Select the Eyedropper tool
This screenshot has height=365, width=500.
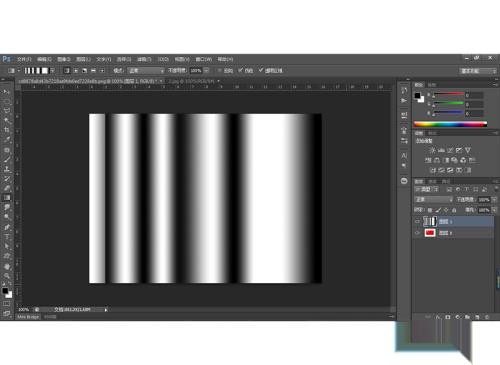click(x=6, y=139)
